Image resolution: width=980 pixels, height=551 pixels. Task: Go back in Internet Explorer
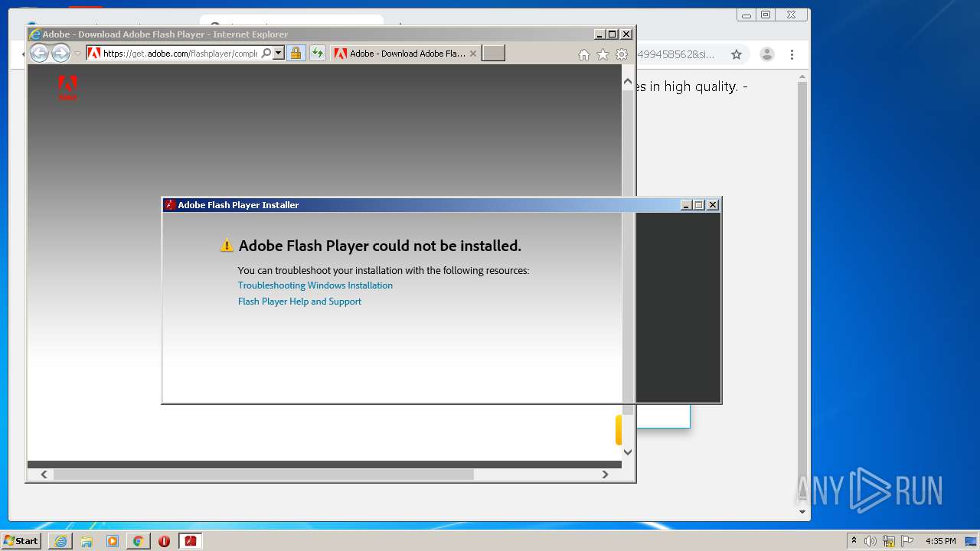pos(39,53)
